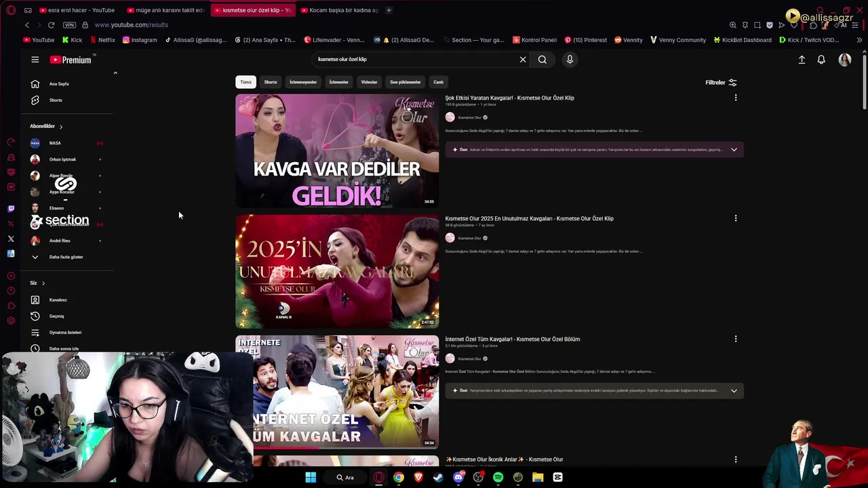Image resolution: width=868 pixels, height=488 pixels.
Task: Go back to the previous page
Action: point(27,25)
